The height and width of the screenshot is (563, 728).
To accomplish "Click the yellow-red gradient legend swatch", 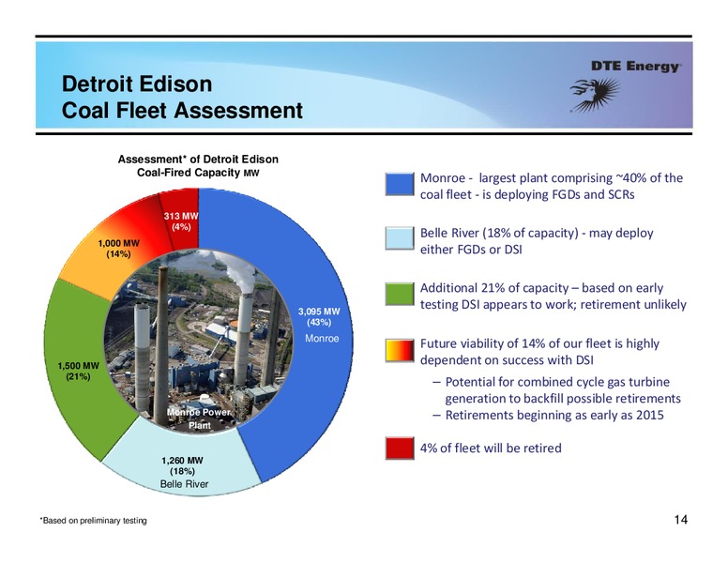I will point(400,351).
